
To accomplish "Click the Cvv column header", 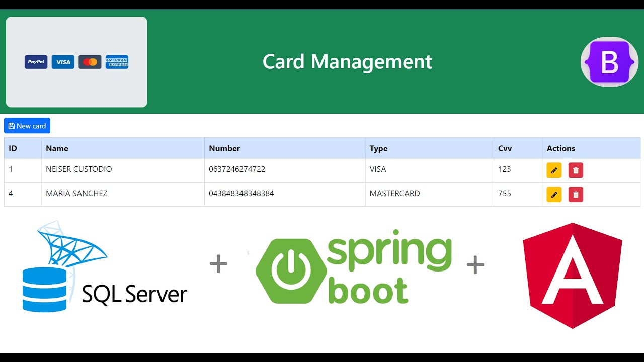I will point(518,148).
